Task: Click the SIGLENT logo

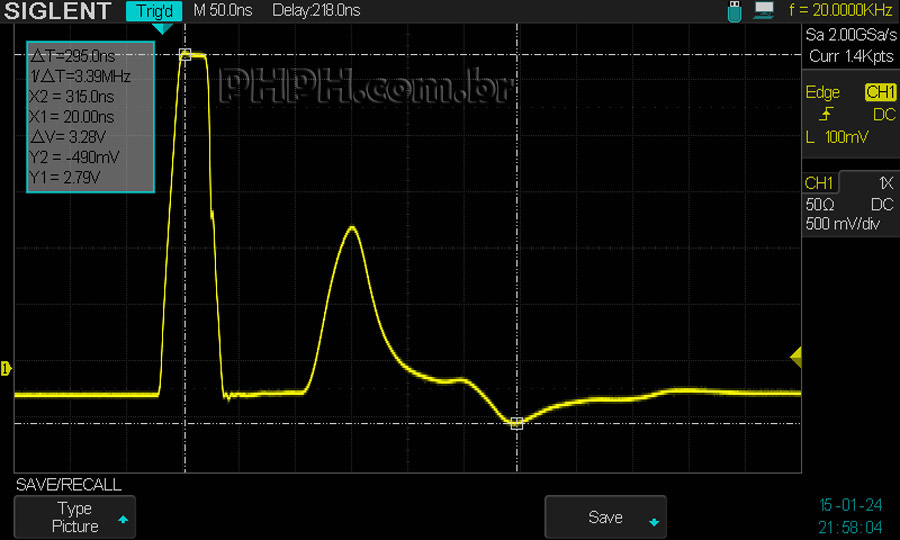Action: click(58, 12)
